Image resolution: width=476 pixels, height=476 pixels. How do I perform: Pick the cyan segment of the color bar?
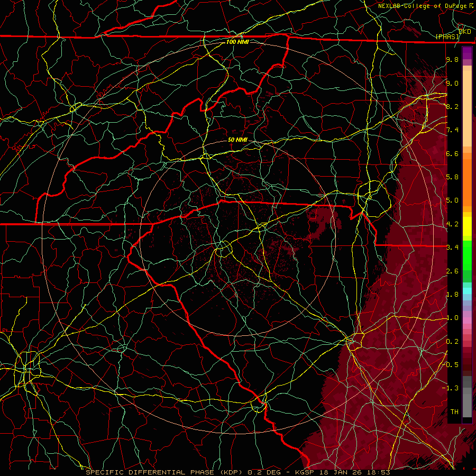467,291
